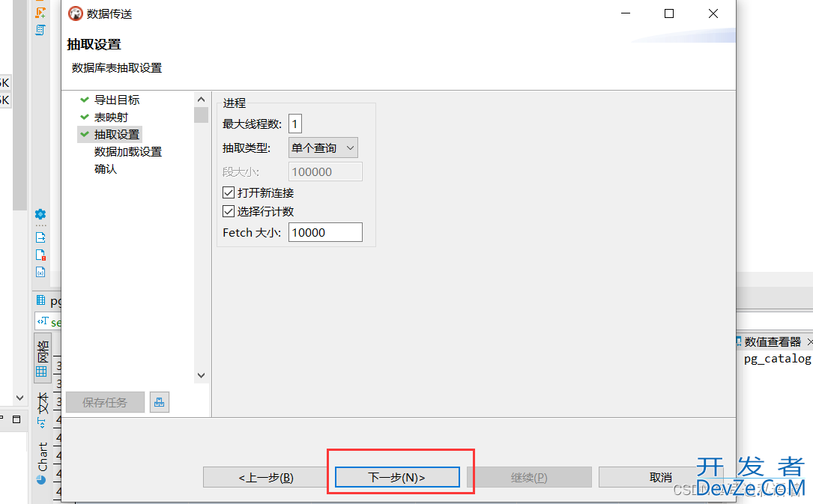
Task: Click the SQL text icon before 'se'
Action: (43, 321)
